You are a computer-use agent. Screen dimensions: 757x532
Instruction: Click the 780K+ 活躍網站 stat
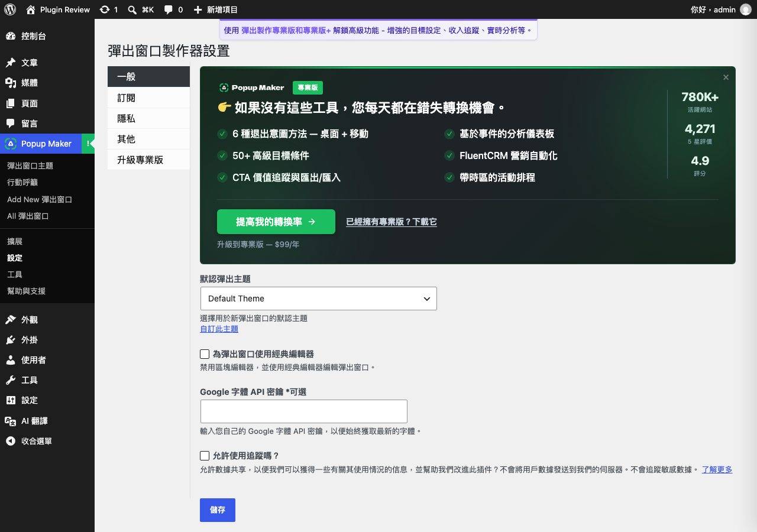coord(700,102)
